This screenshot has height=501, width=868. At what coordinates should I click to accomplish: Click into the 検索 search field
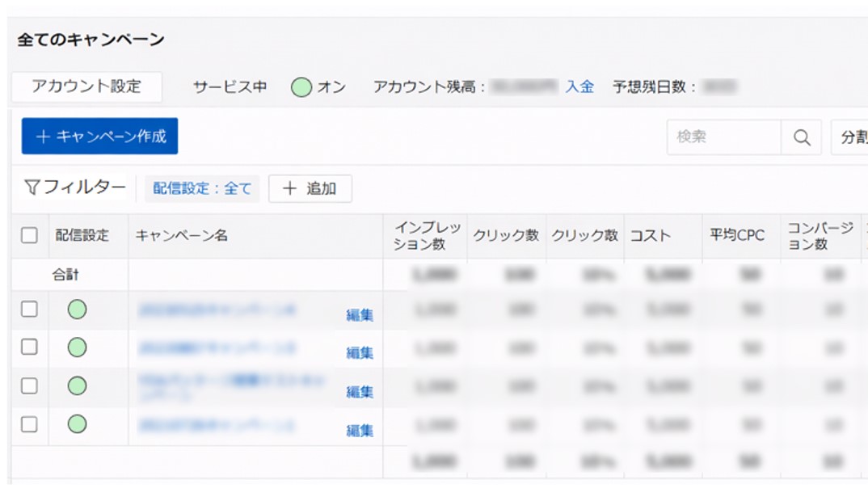(x=723, y=137)
